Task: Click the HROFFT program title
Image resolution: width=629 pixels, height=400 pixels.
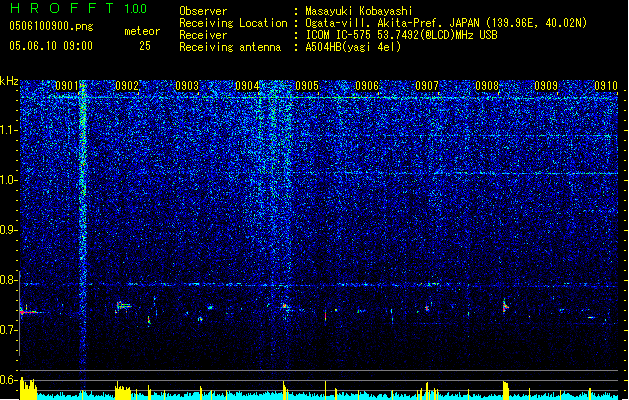Action: click(62, 8)
